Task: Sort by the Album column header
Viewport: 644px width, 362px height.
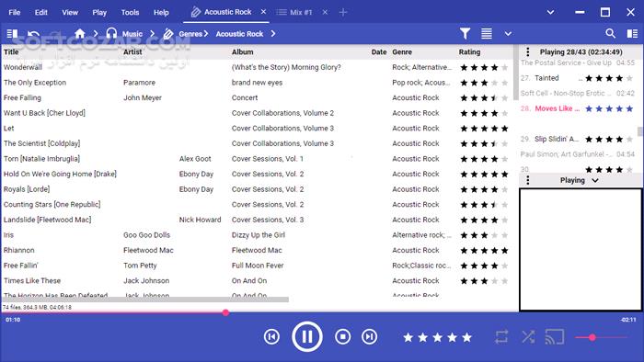Action: tap(242, 52)
